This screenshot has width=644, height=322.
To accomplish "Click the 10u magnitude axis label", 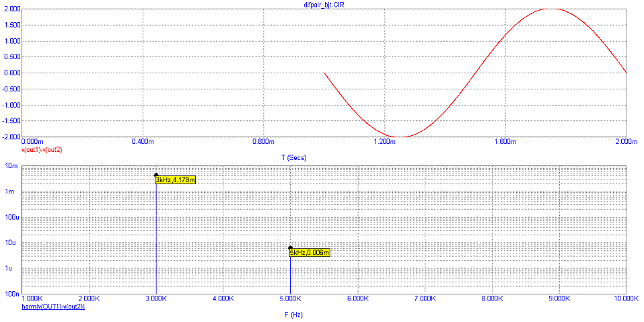I will (x=13, y=243).
